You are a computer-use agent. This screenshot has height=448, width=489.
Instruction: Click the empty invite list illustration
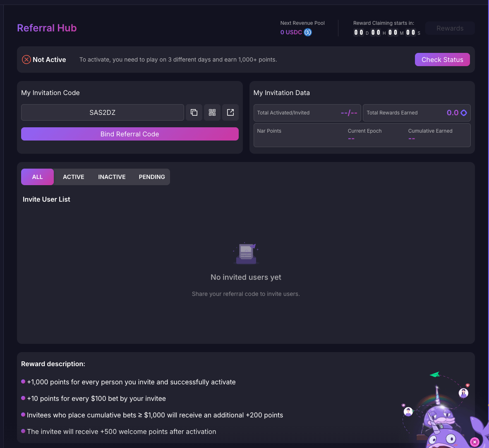click(x=246, y=253)
